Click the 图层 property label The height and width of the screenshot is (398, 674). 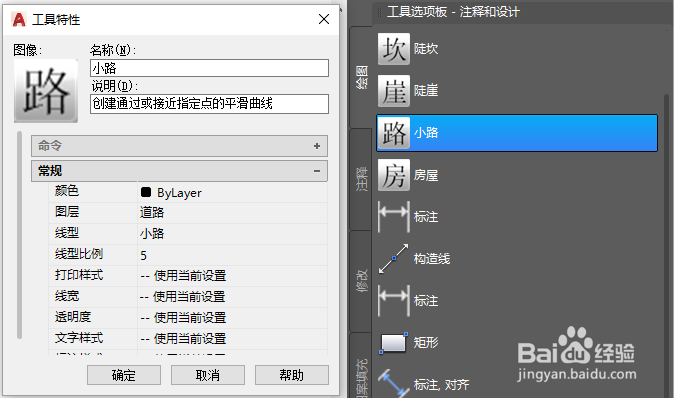coord(67,211)
